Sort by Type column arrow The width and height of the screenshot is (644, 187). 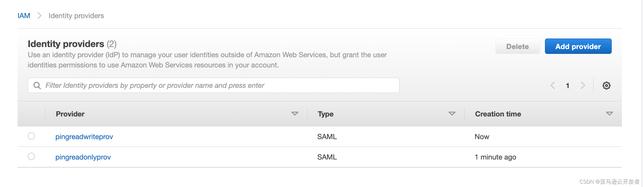click(452, 114)
